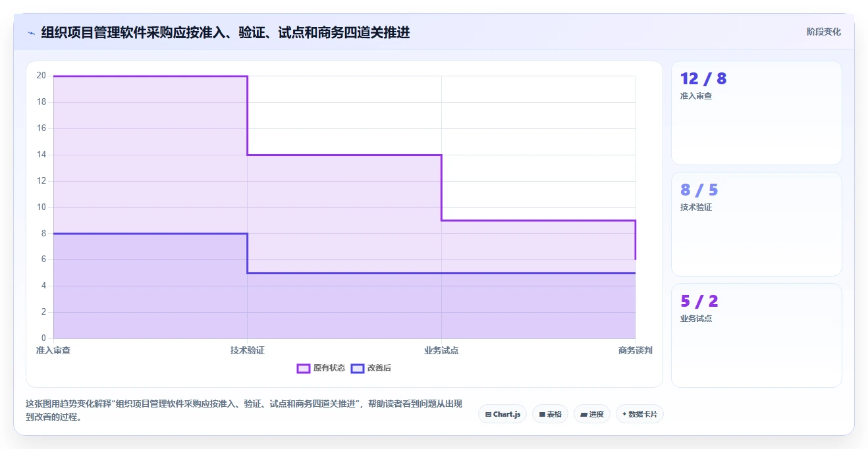Toggle the 改善后 legend swatch
Viewport: 868px width, 449px height.
358,369
